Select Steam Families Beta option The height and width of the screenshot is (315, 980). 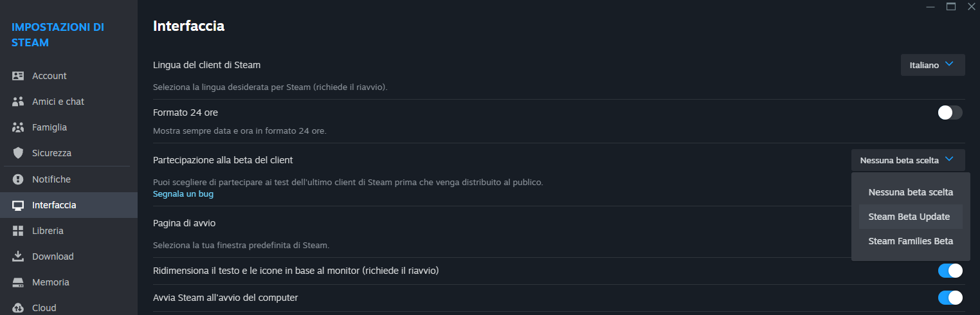pyautogui.click(x=910, y=241)
